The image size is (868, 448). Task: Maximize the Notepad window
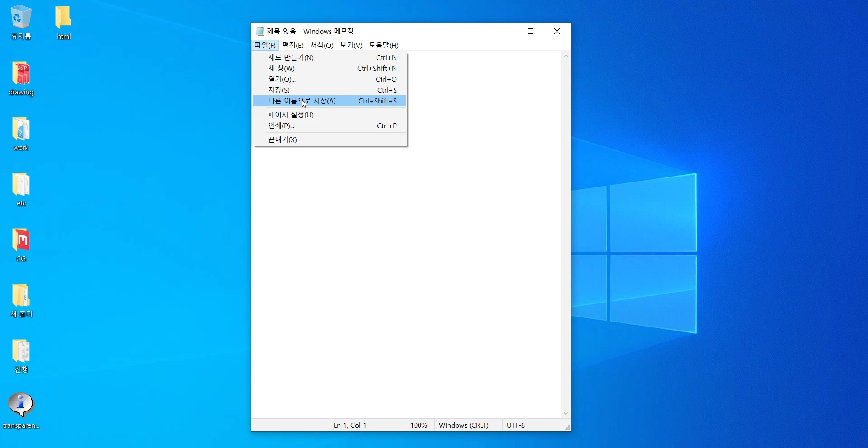click(530, 31)
